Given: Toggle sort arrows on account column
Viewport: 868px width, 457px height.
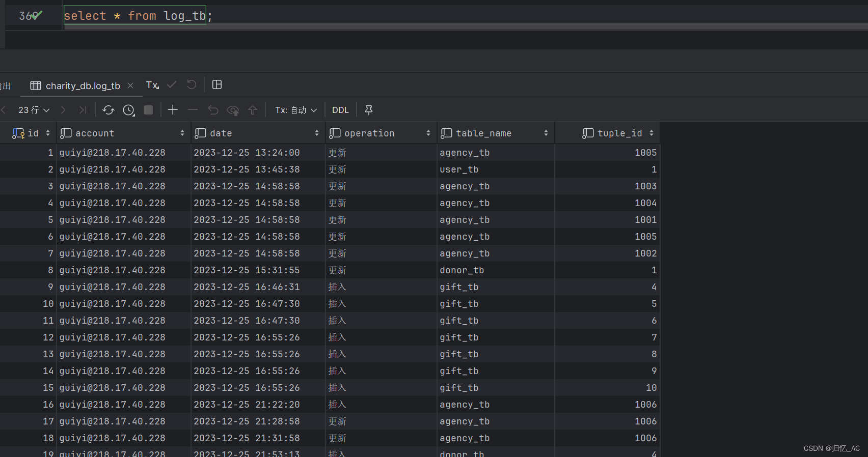Looking at the screenshot, I should pos(182,133).
